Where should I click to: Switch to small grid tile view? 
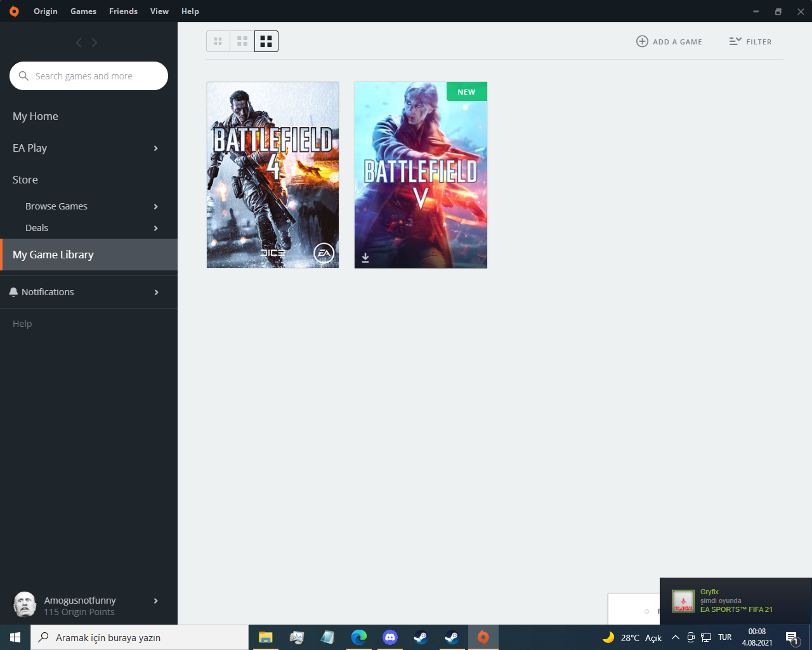click(218, 41)
